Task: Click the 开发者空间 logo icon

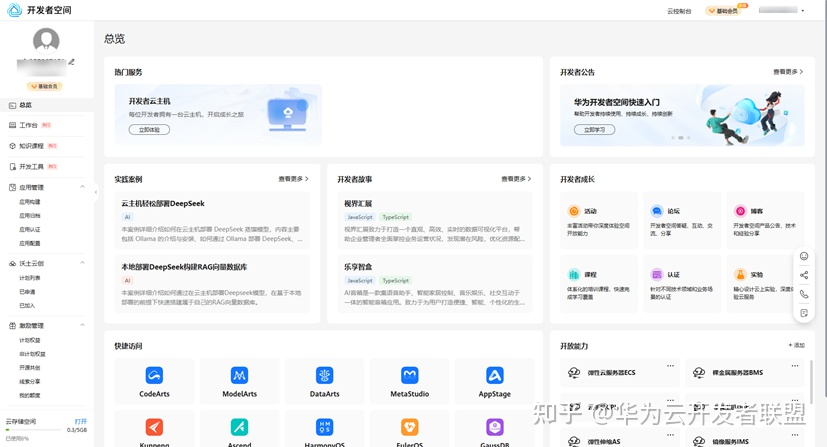Action: pyautogui.click(x=14, y=9)
